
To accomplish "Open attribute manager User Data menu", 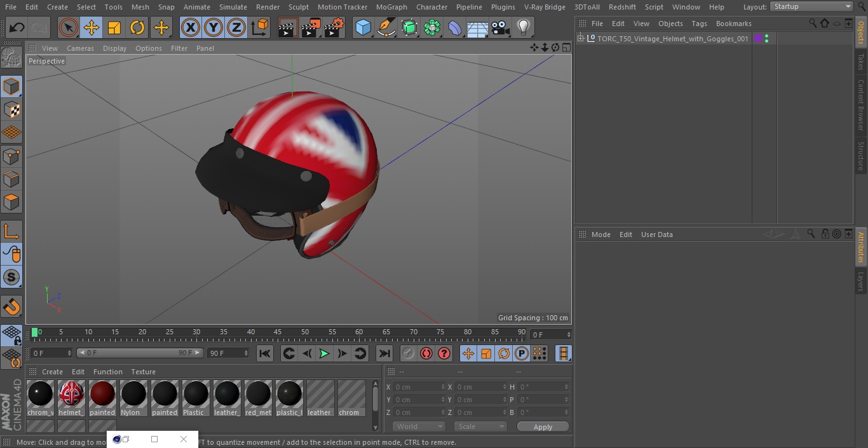I will (656, 234).
